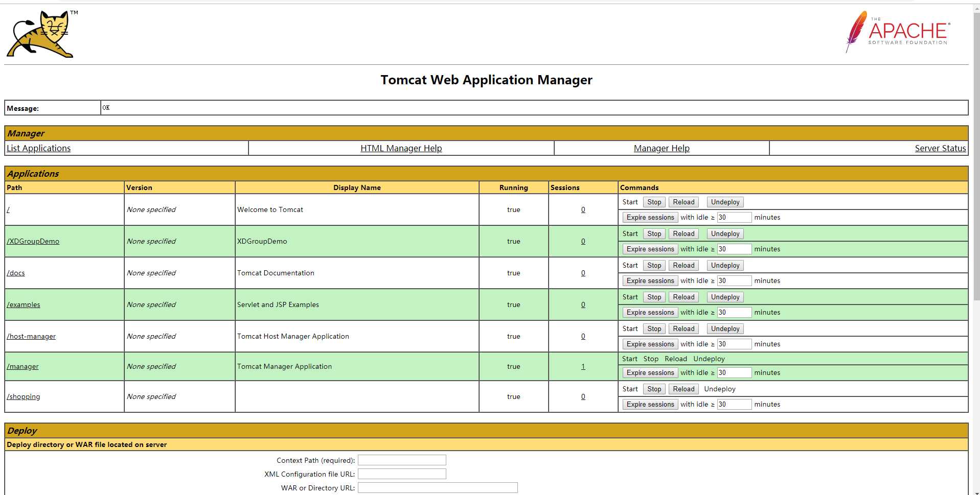Click the idle minutes field for /docs

coord(734,281)
